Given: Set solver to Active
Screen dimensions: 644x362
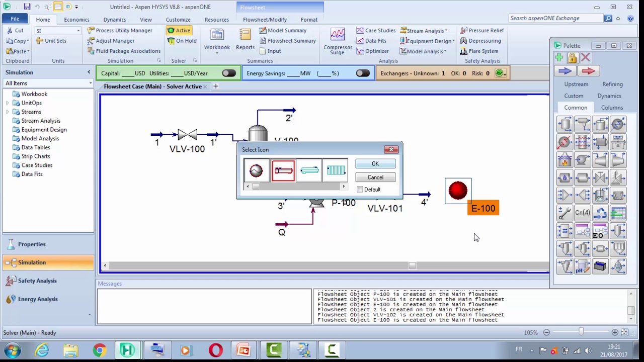Looking at the screenshot, I should click(x=179, y=30).
